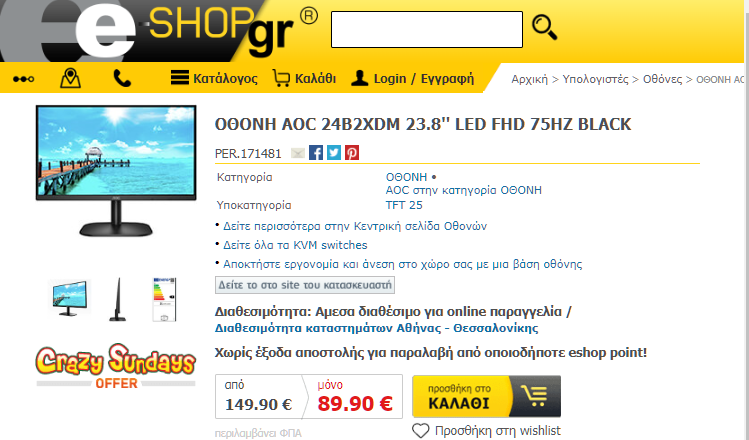Viewport: 749px width, 440px height.
Task: Click the phone contact icon
Action: 122,78
